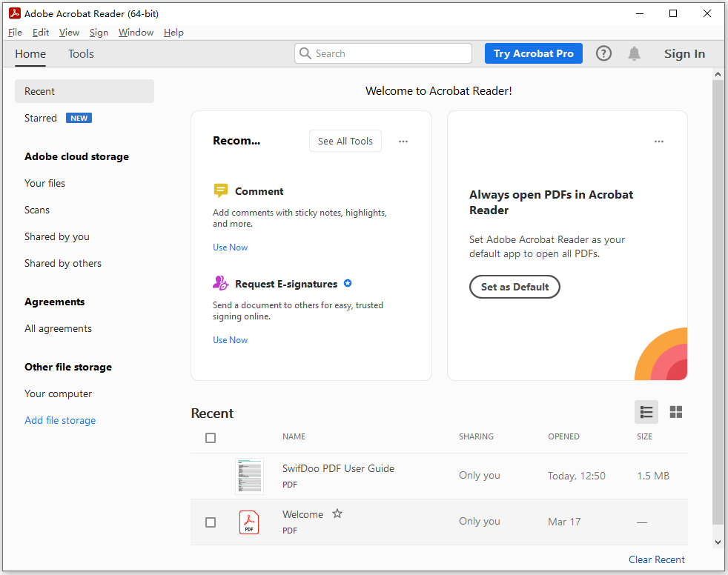The height and width of the screenshot is (575, 728).
Task: Click 'Today, 12:50' opened time
Action: [x=577, y=476]
